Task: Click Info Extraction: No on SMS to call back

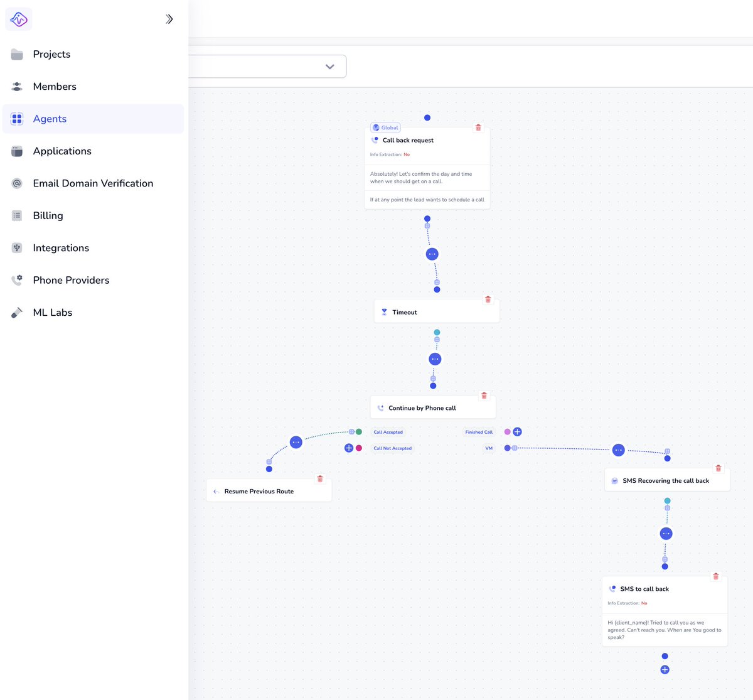Action: coord(627,603)
